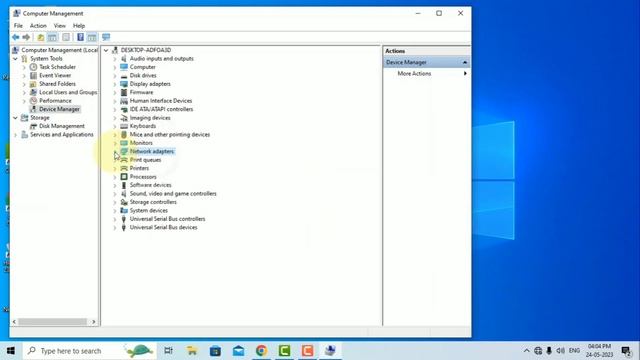
Task: Collapse the System Tools tree node
Action: (x=16, y=59)
